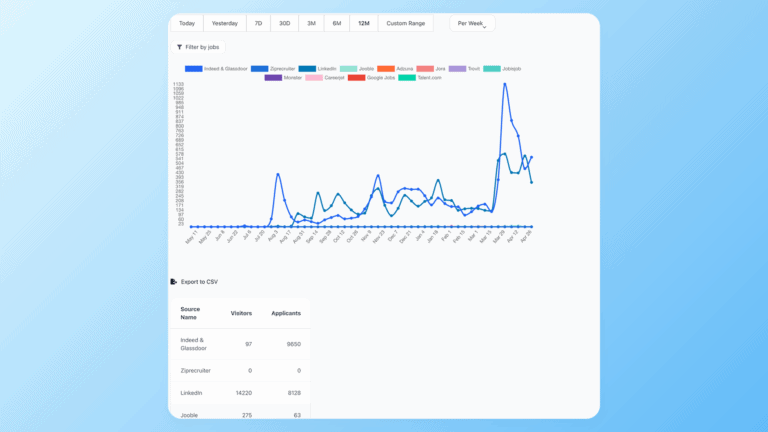Viewport: 768px width, 432px height.
Task: Click the Applicants column header
Action: pyautogui.click(x=286, y=313)
